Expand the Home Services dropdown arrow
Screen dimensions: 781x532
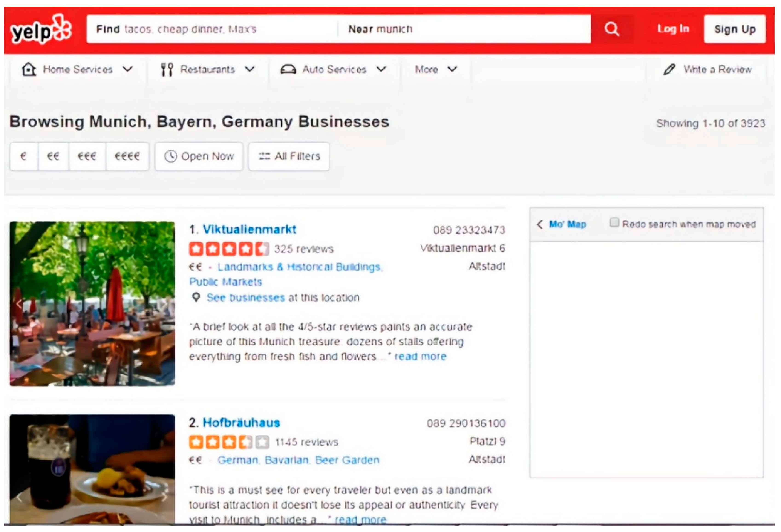point(127,69)
